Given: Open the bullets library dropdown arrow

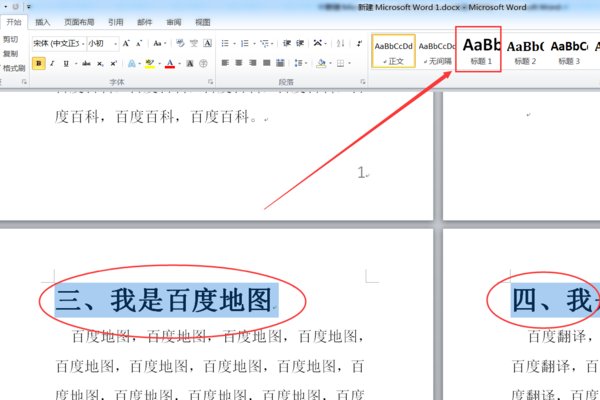Looking at the screenshot, I should point(234,44).
